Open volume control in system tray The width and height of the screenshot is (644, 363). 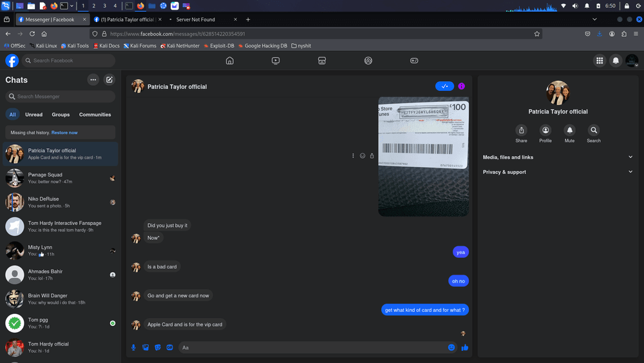[575, 6]
